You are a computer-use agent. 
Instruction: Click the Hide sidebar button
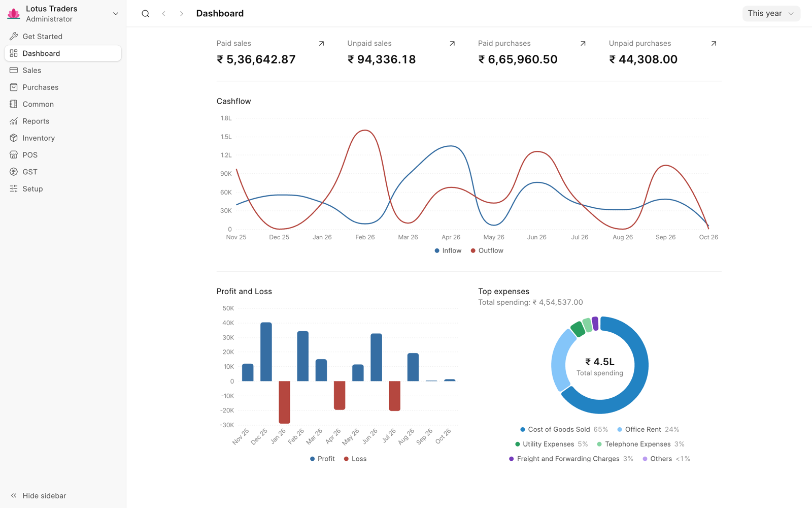[39, 496]
